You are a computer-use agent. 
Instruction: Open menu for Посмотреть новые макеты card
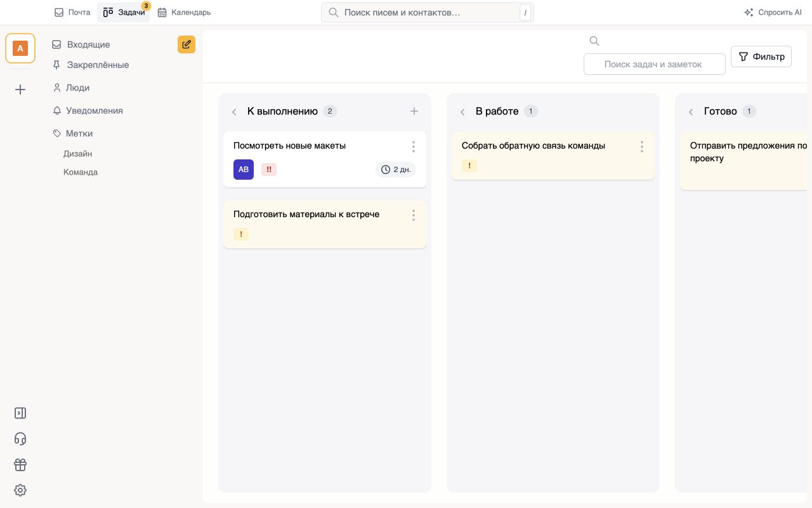click(x=414, y=147)
